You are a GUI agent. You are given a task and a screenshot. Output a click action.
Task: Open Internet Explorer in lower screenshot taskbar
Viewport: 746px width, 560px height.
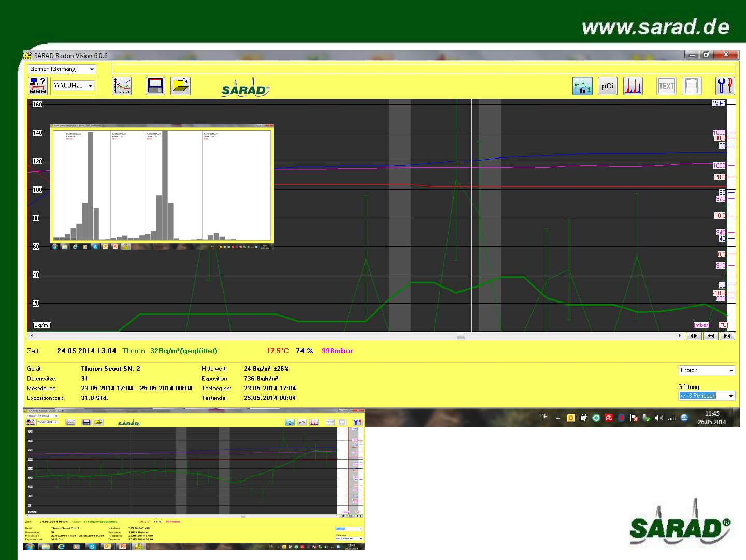[61, 547]
